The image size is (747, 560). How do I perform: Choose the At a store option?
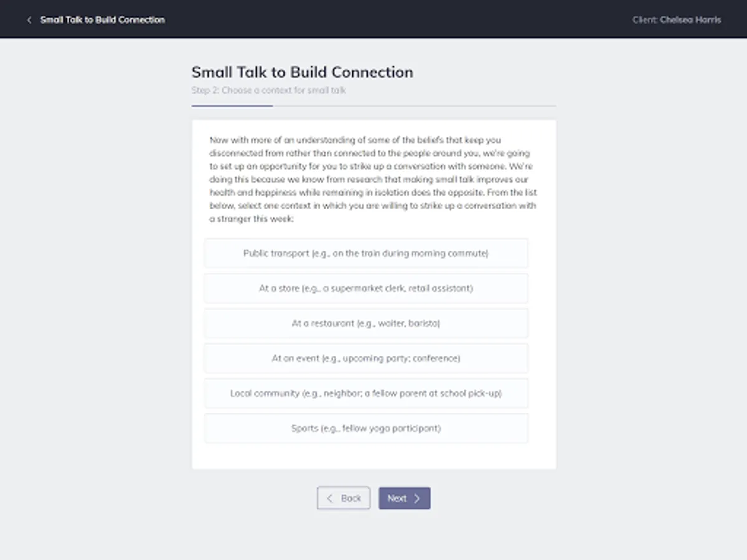[366, 288]
